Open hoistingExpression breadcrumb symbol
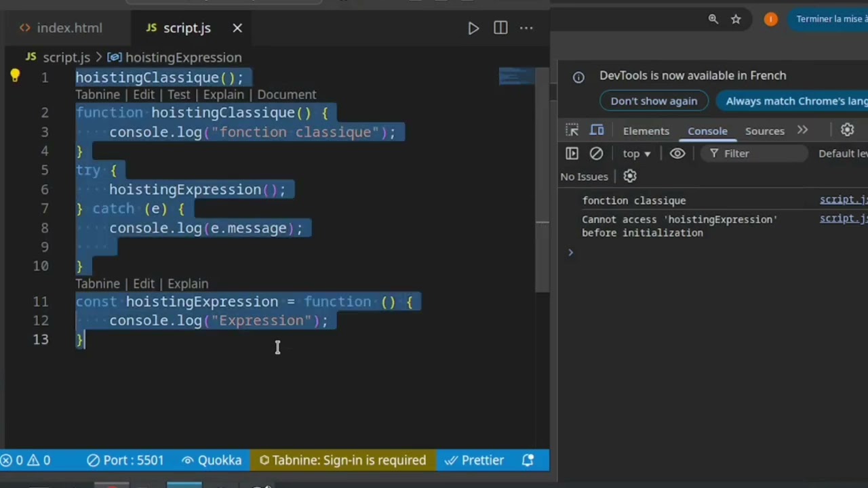 pos(175,58)
